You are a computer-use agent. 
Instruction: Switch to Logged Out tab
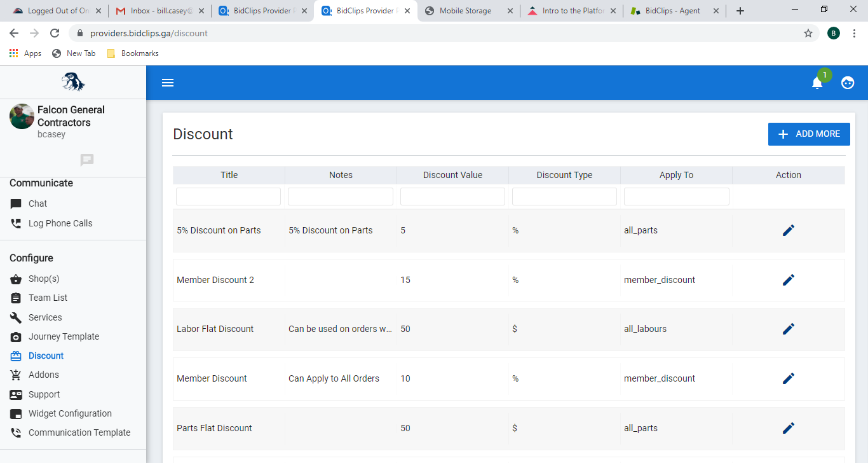[x=56, y=11]
